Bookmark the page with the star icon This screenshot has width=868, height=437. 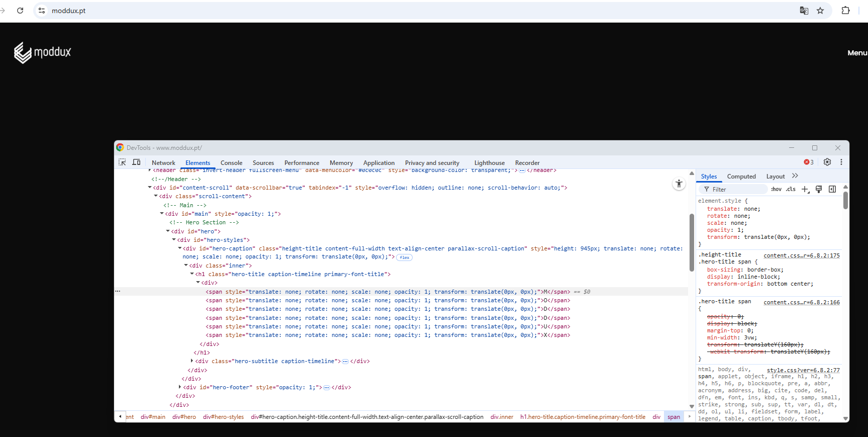tap(820, 11)
